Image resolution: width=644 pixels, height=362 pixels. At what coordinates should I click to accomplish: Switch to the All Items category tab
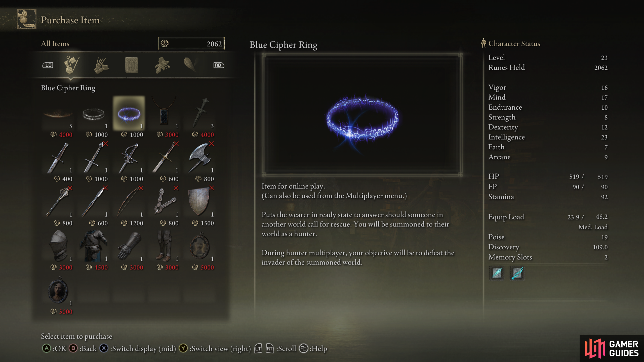[71, 65]
